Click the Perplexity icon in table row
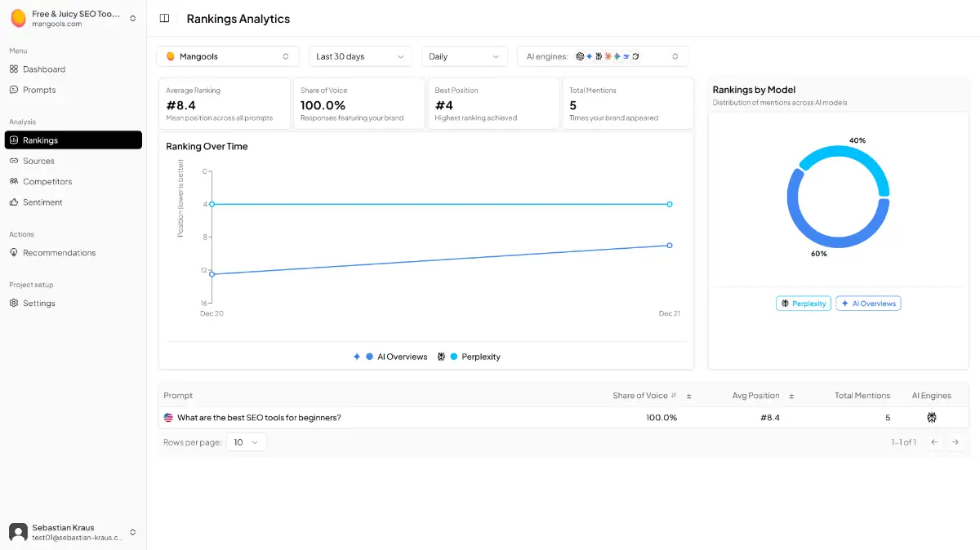The image size is (980, 550). (931, 418)
